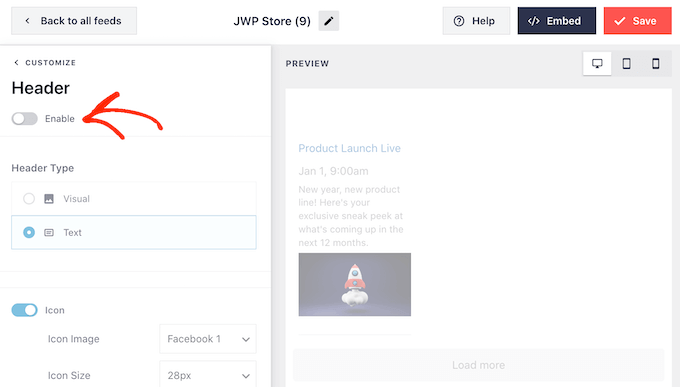
Task: Select the Text header type radio
Action: [x=29, y=233]
